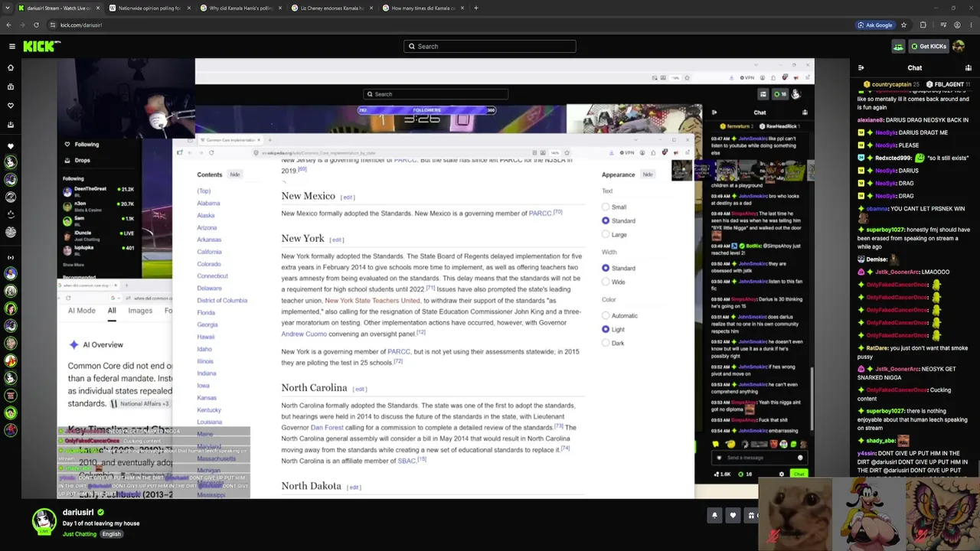
Task: Select the All tab in Google results
Action: point(112,311)
